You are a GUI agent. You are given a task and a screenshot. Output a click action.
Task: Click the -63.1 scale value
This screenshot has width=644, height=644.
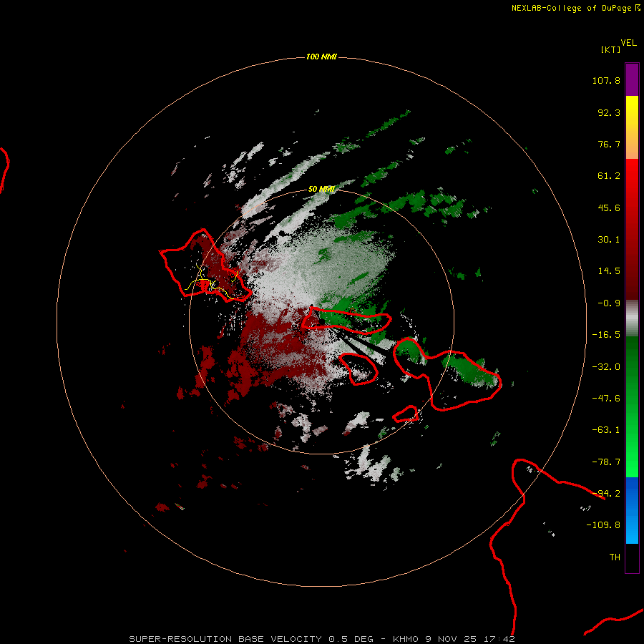pyautogui.click(x=606, y=430)
